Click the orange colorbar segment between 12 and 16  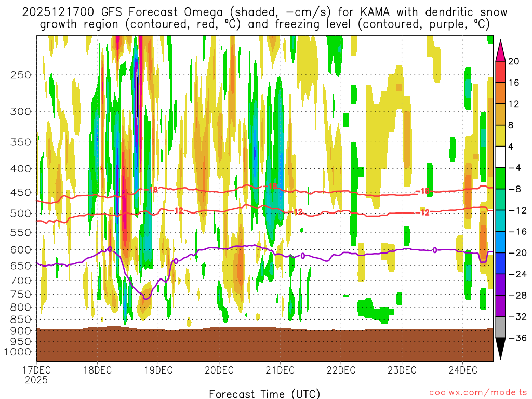coord(500,93)
